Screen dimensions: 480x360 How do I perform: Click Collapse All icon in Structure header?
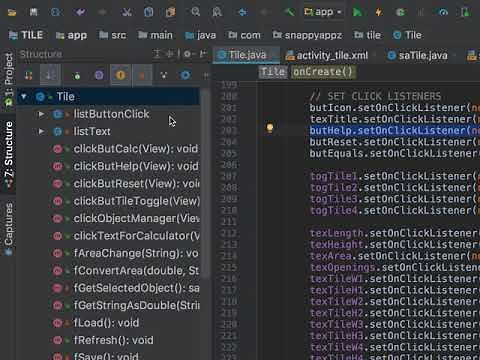pos(169,54)
